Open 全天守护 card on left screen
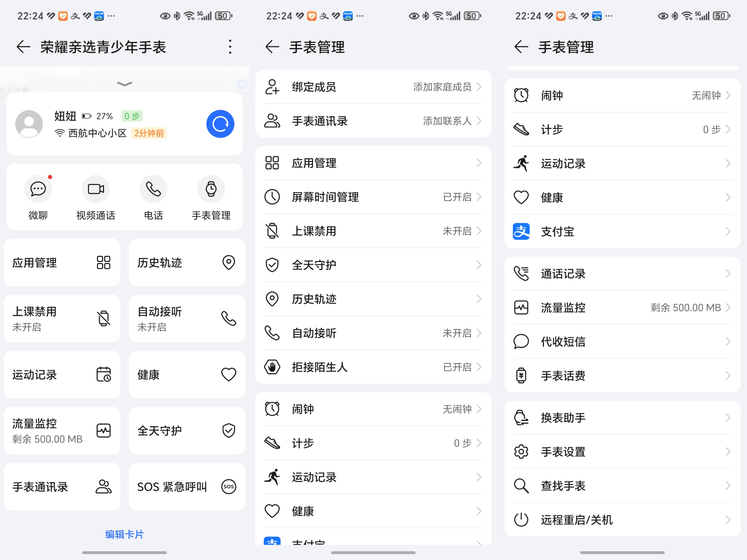 (187, 430)
